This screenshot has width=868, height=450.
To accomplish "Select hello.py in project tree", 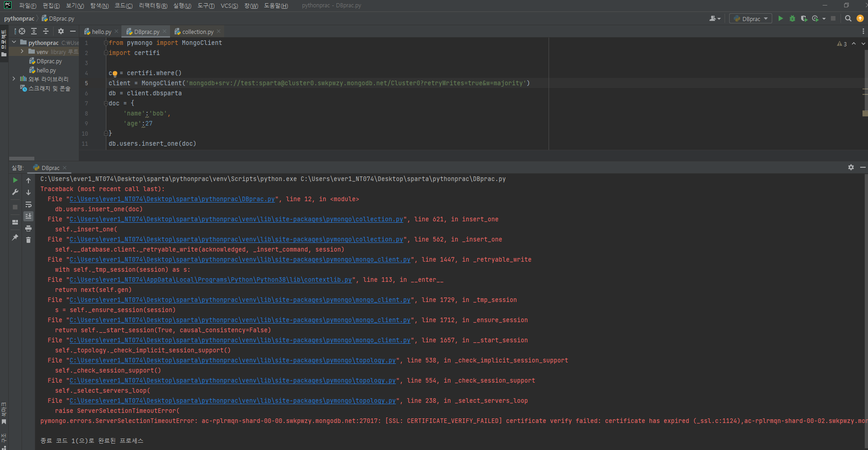I will tap(43, 70).
